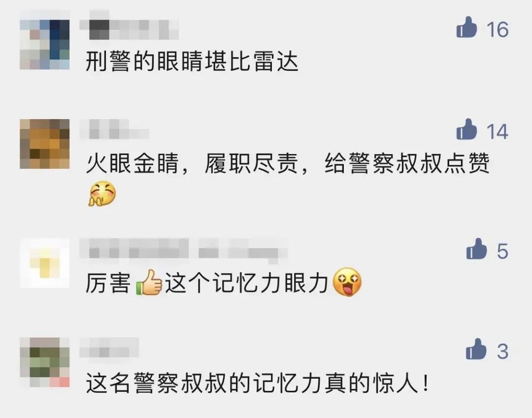Select comment 火眼金睛，履职尽责

pyautogui.click(x=287, y=163)
